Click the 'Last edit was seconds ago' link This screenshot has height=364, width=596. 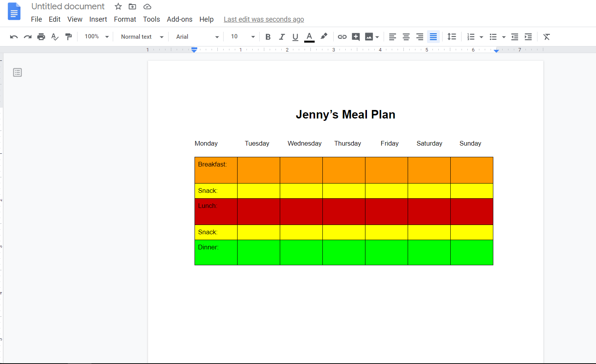click(x=264, y=19)
